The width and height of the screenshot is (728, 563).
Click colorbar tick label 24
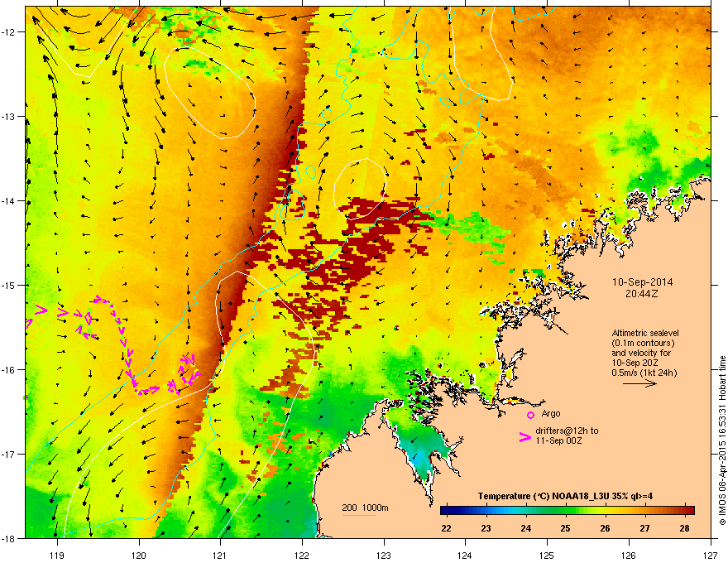click(525, 528)
